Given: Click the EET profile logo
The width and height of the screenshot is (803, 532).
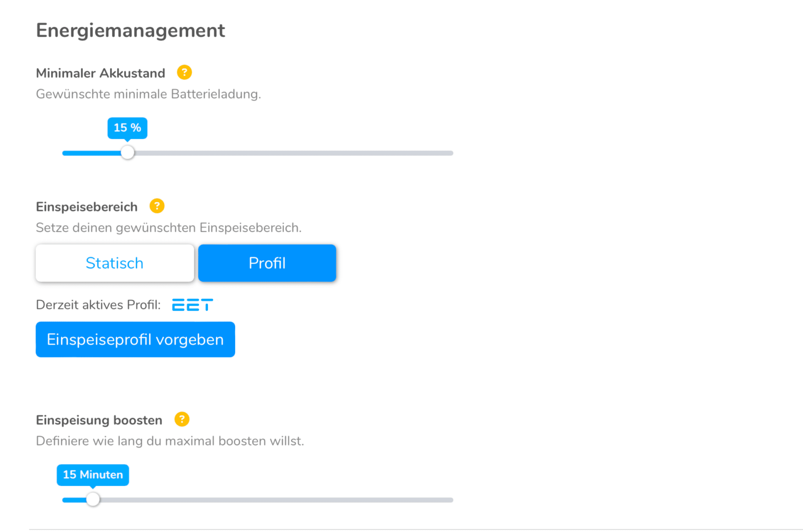Looking at the screenshot, I should pyautogui.click(x=193, y=305).
